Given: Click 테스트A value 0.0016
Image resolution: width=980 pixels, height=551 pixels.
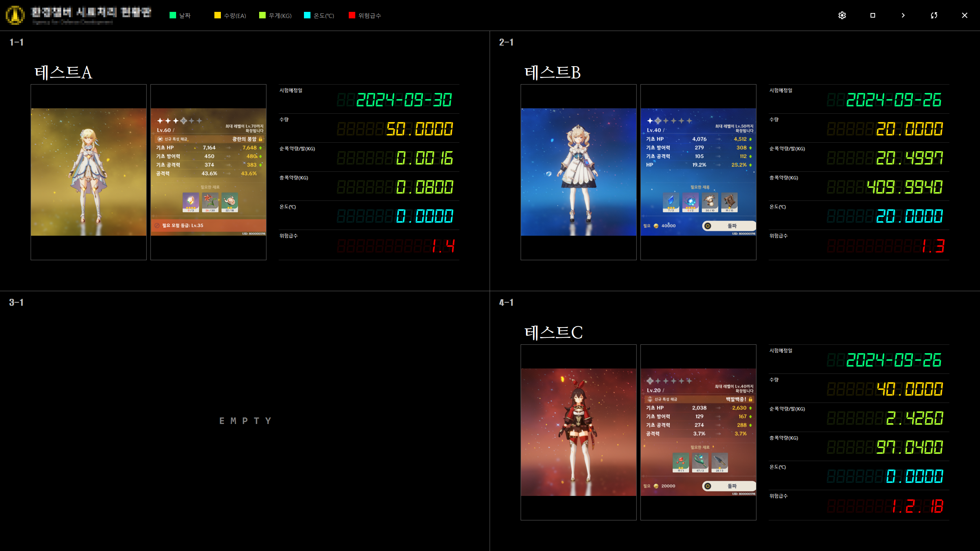Looking at the screenshot, I should click(x=425, y=158).
